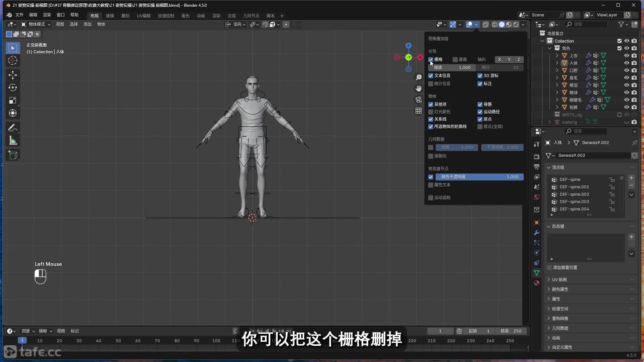Open the 法向 transform orientation dropdown
Image resolution: width=644 pixels, height=362 pixels.
click(x=235, y=24)
